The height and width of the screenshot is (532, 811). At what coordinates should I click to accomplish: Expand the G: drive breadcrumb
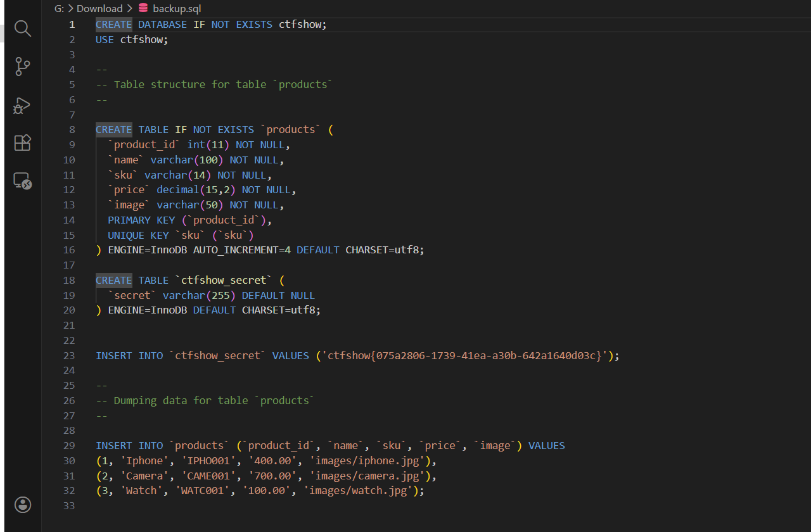pos(59,8)
